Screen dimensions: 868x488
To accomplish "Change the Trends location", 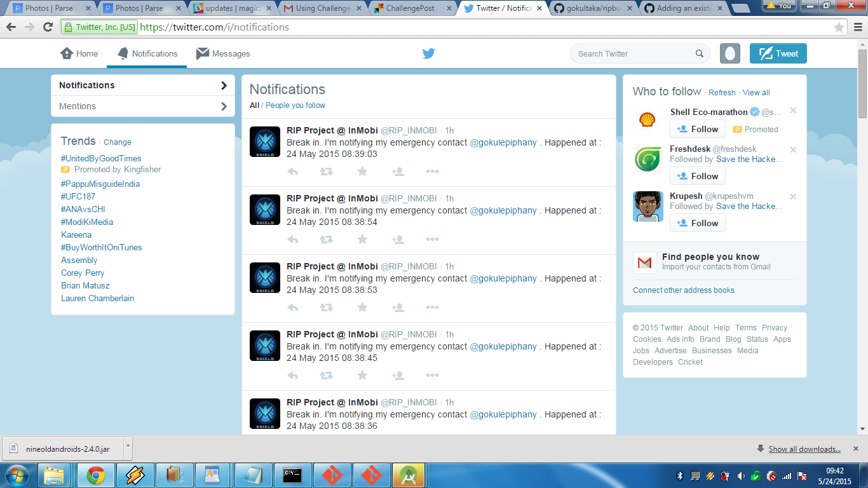I will coord(118,142).
